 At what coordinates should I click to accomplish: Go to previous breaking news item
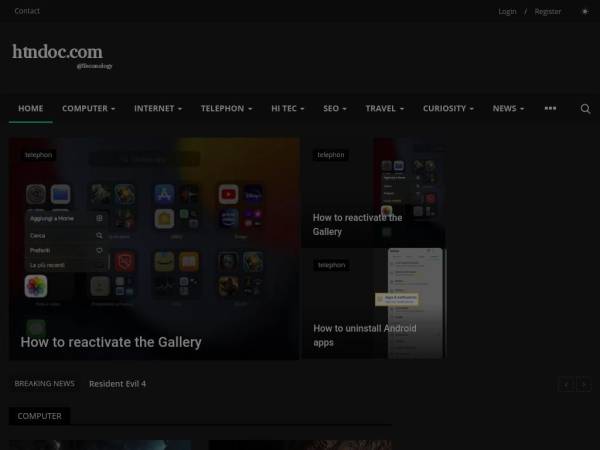click(566, 384)
